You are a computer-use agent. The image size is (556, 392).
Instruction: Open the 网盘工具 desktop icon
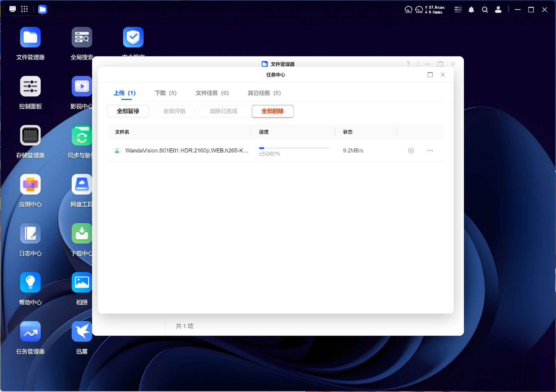82,184
